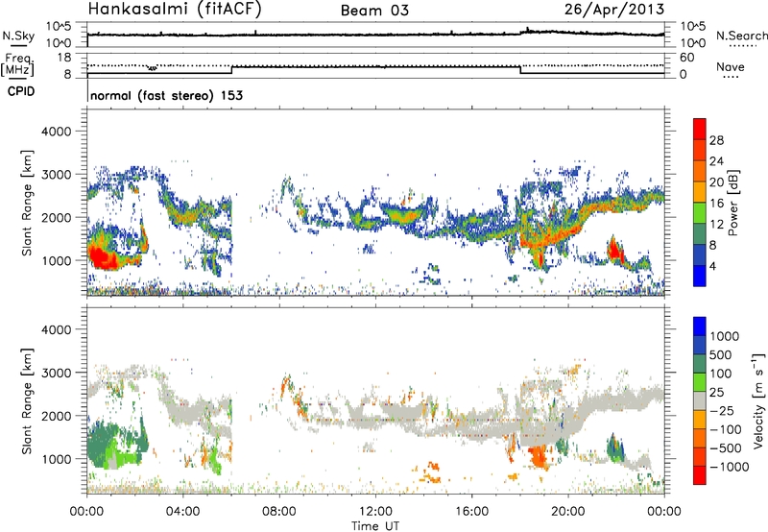Click the 'Freq. [MHz]' axis label
The width and height of the screenshot is (768, 532).
click(17, 65)
